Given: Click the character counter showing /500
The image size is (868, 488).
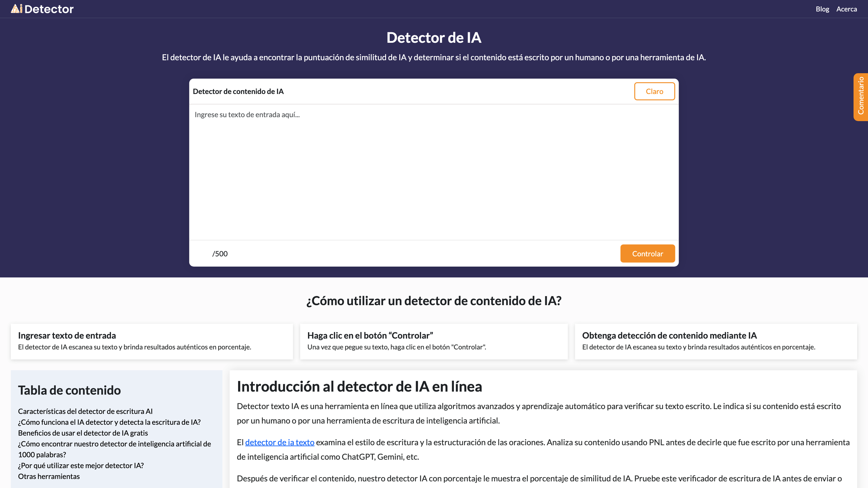Looking at the screenshot, I should click(220, 253).
